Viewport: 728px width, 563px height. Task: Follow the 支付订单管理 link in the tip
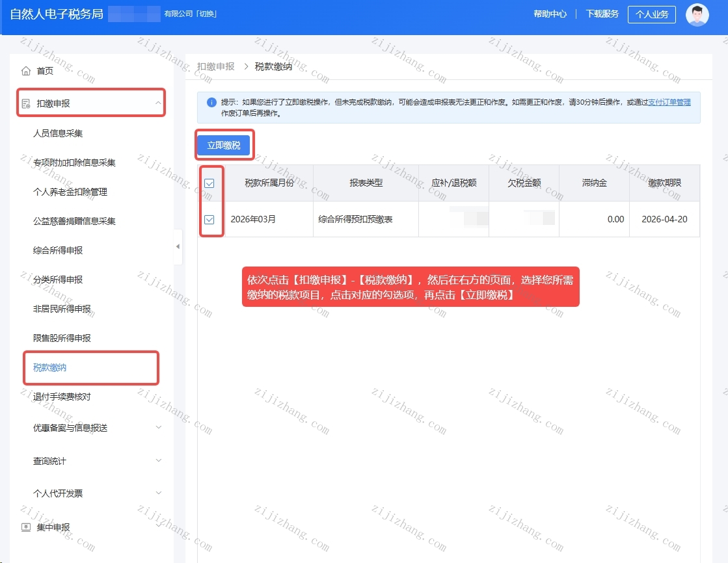click(669, 102)
